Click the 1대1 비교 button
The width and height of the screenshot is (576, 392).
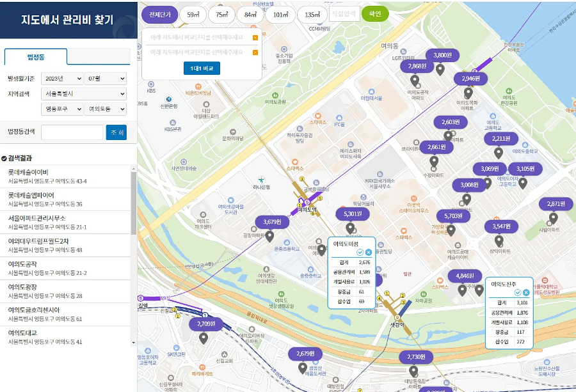[202, 68]
